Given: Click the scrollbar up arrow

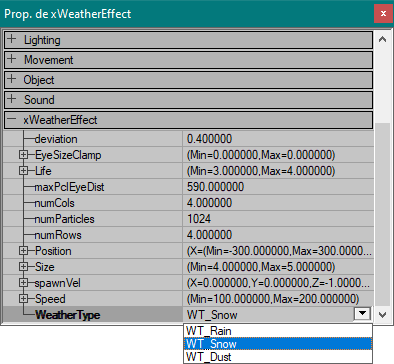Looking at the screenshot, I should tap(382, 39).
